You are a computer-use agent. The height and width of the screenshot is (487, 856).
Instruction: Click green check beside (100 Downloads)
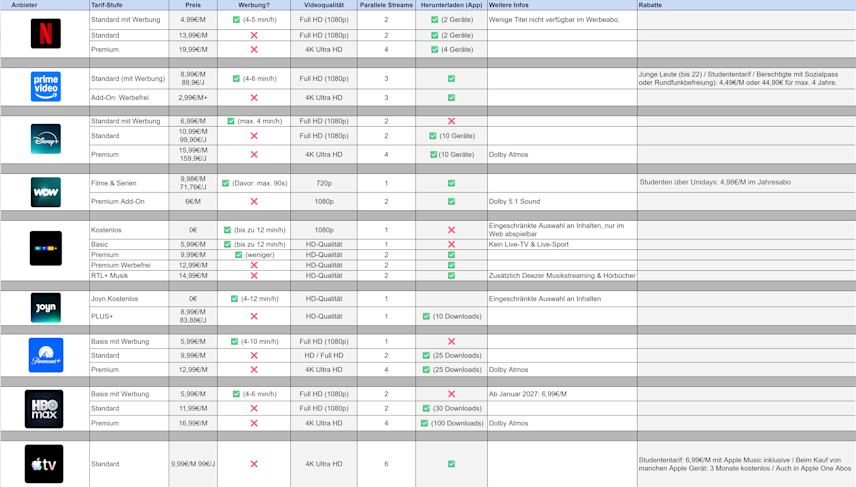click(x=424, y=423)
